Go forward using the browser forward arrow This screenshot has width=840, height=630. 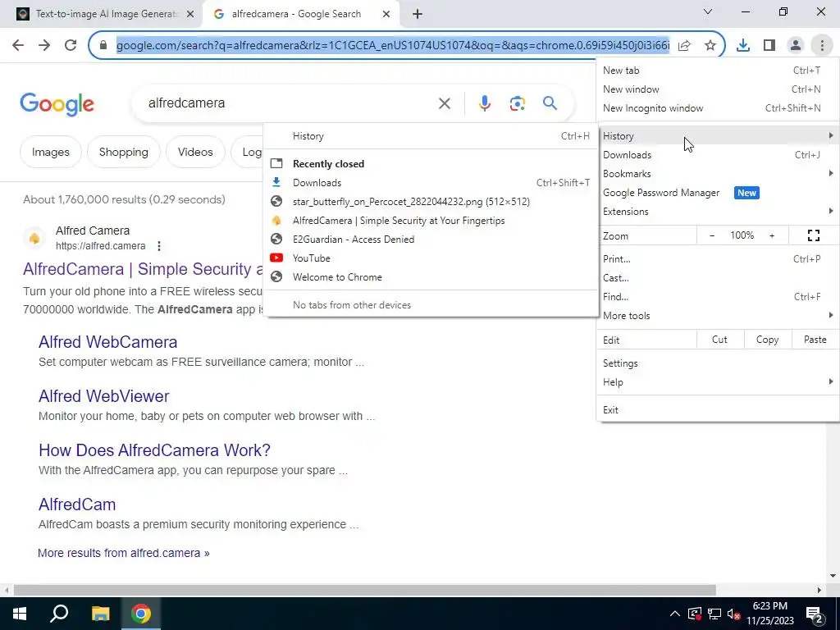[x=44, y=45]
